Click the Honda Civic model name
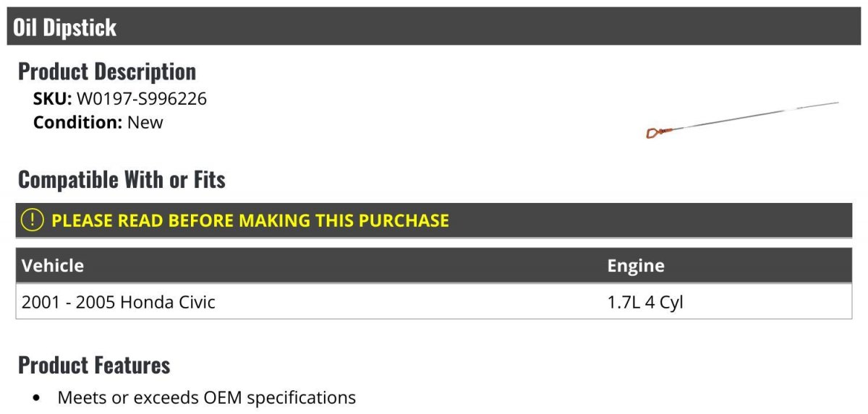This screenshot has height=414, width=868. (x=168, y=301)
